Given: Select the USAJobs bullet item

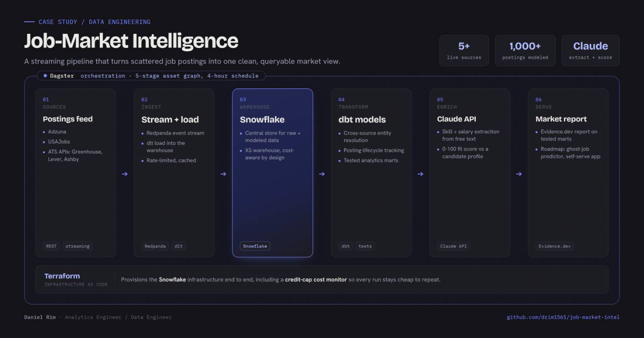Looking at the screenshot, I should (x=59, y=141).
